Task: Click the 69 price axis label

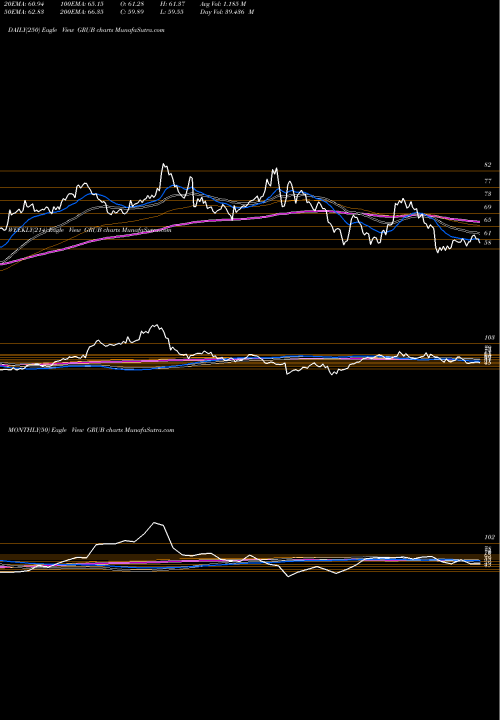Action: click(x=488, y=208)
